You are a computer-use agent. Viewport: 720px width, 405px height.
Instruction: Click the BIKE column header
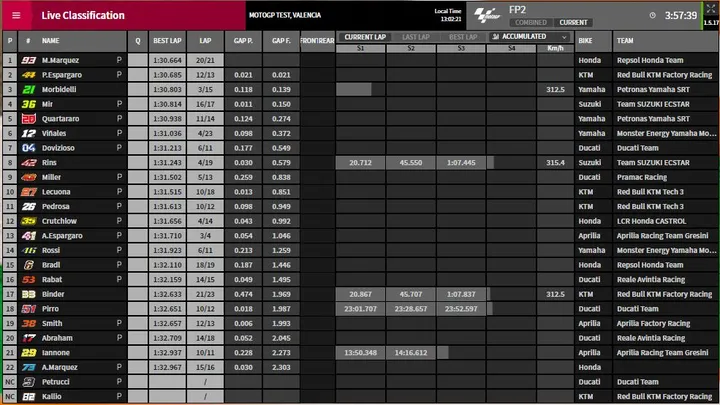click(585, 41)
